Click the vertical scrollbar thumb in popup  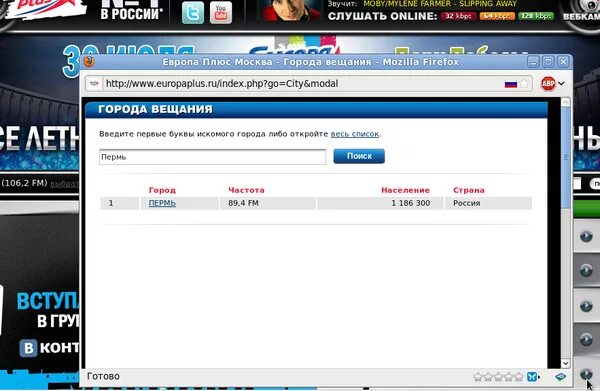point(566,158)
